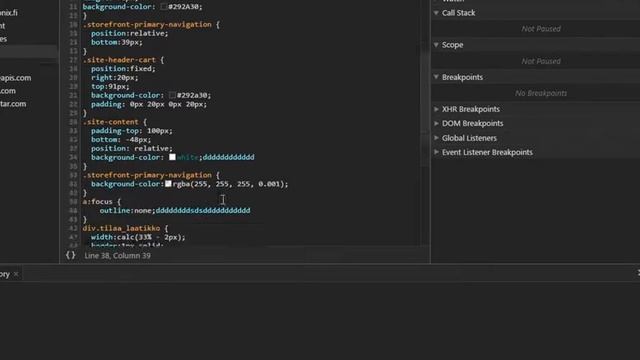Click the .site-content selector line
Image resolution: width=640 pixels, height=360 pixels.
pos(115,122)
